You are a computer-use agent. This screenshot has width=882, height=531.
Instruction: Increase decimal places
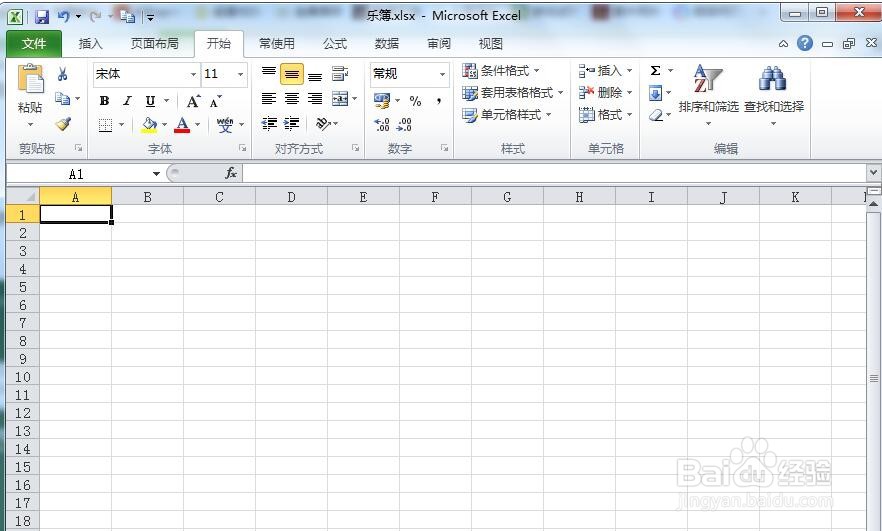(x=382, y=124)
